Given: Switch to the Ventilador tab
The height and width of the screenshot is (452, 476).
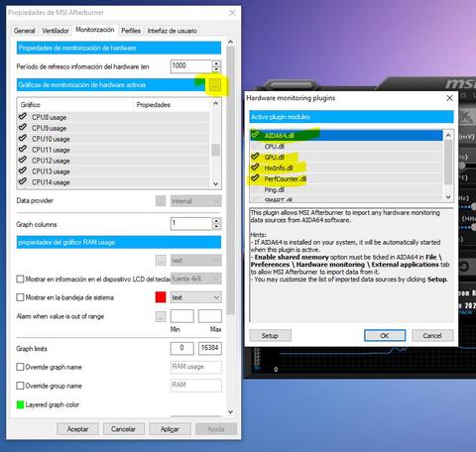Looking at the screenshot, I should 56,31.
